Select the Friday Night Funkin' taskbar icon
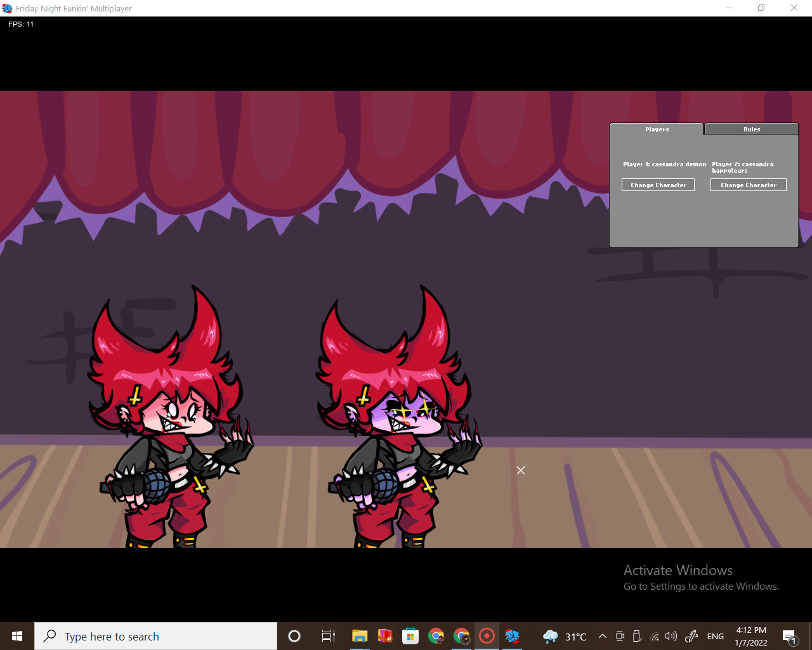The image size is (812, 650). 512,636
